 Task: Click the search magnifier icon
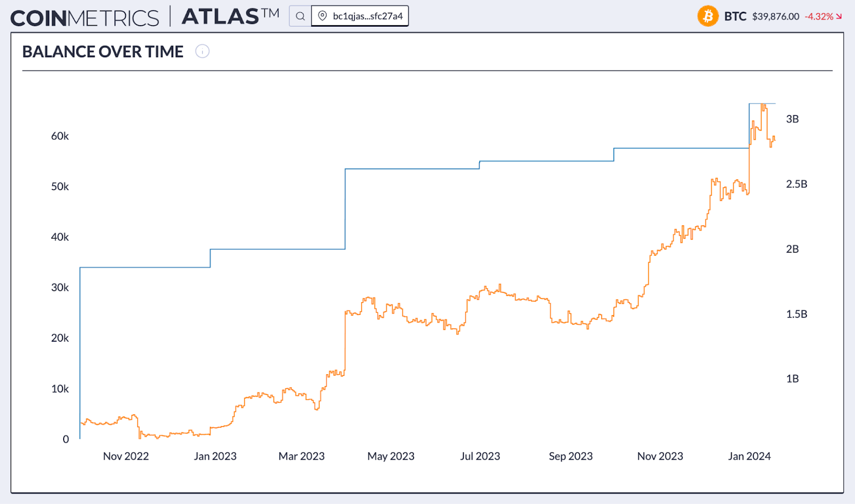point(300,15)
